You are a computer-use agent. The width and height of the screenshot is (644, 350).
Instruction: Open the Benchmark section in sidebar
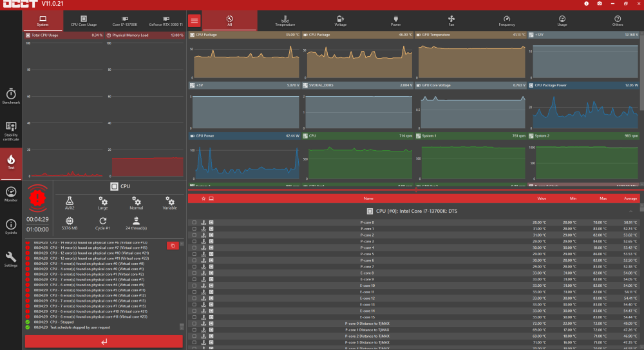[11, 96]
